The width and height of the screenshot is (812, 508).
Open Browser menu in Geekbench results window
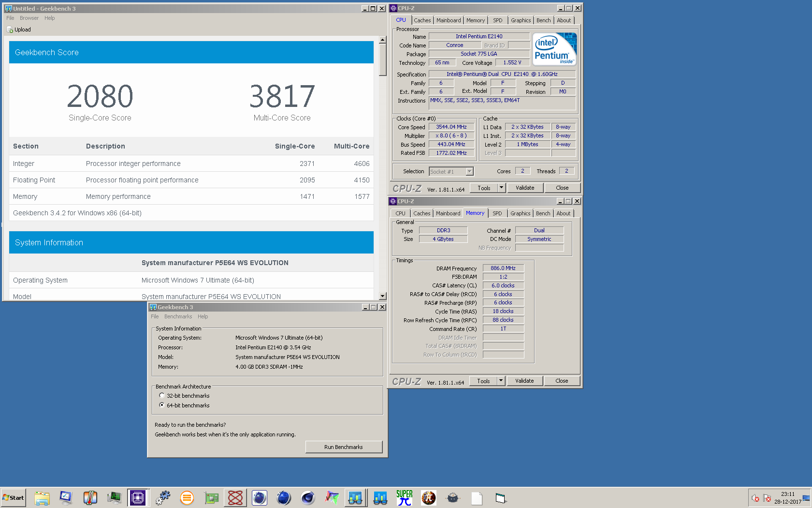click(29, 18)
